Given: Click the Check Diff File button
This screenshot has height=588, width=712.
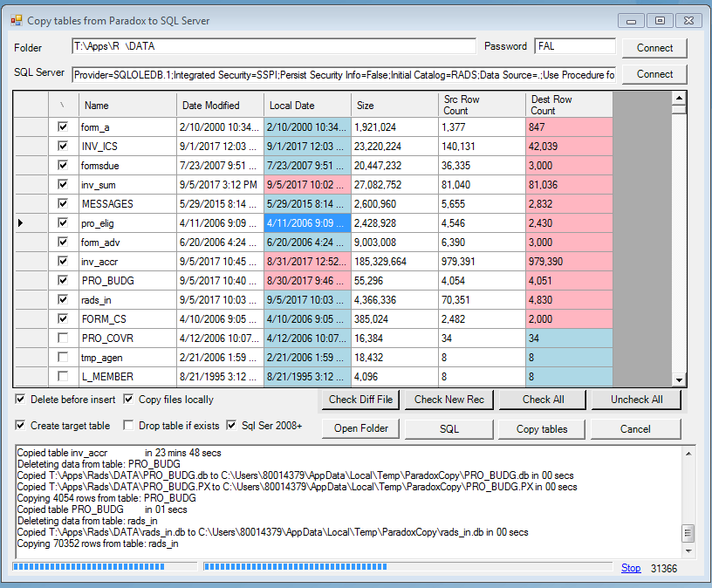Looking at the screenshot, I should (x=360, y=400).
